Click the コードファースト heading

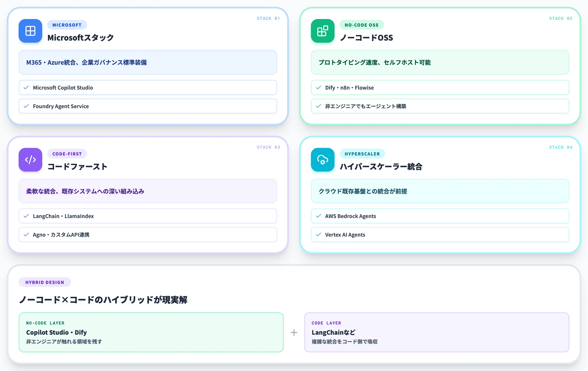[x=77, y=166]
